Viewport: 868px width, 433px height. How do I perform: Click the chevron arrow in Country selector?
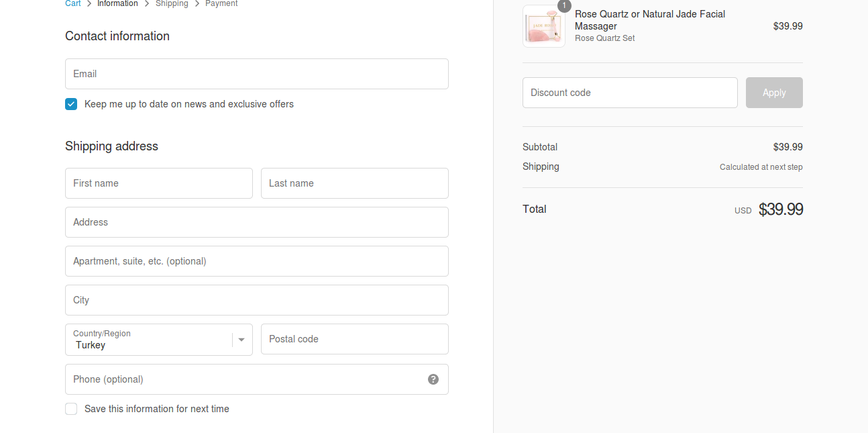point(241,340)
